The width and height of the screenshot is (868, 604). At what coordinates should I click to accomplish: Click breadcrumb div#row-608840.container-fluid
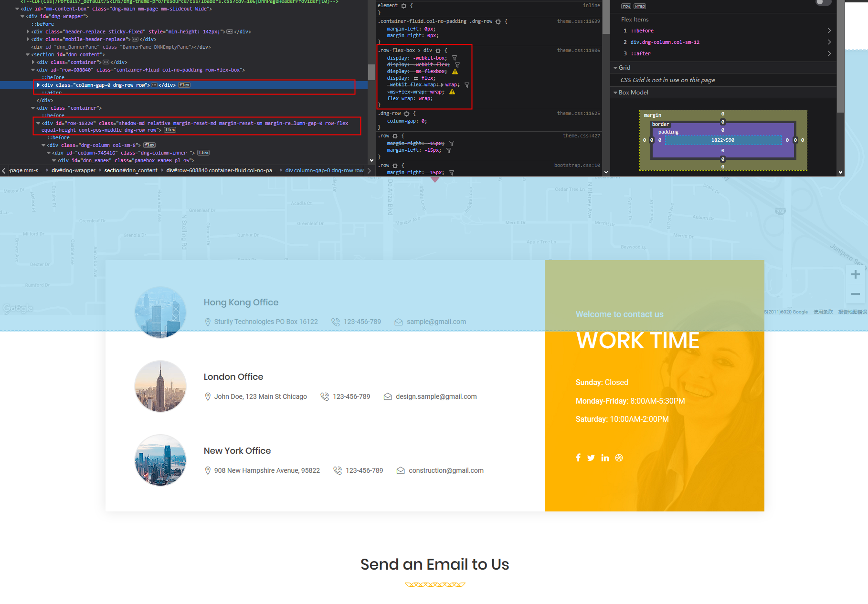coord(221,170)
